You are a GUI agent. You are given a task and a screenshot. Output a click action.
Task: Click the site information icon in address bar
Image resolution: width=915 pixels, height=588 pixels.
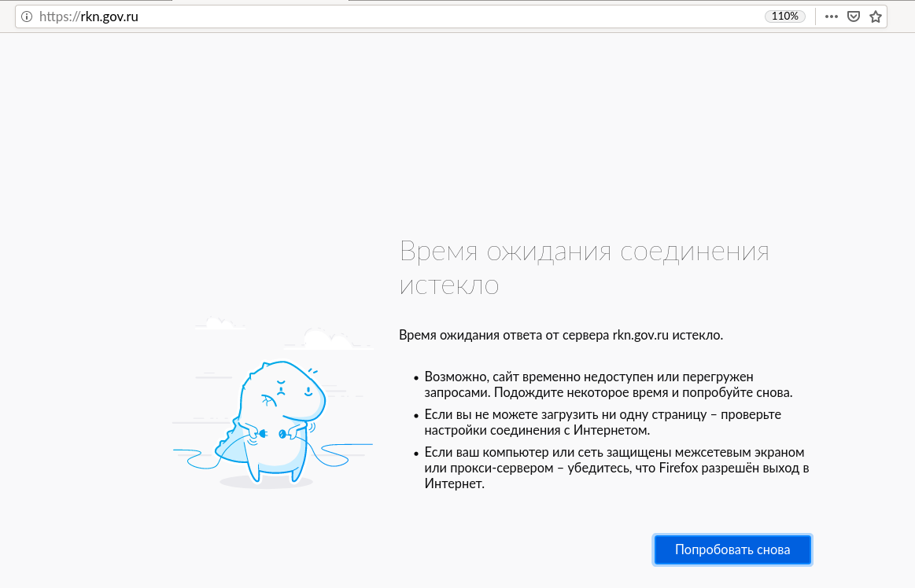pos(27,16)
